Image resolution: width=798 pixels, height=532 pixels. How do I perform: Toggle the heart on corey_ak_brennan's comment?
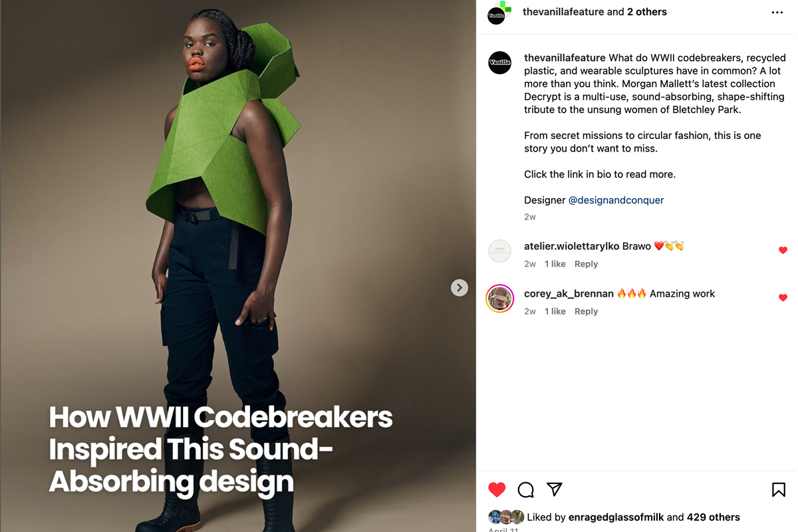click(x=783, y=297)
